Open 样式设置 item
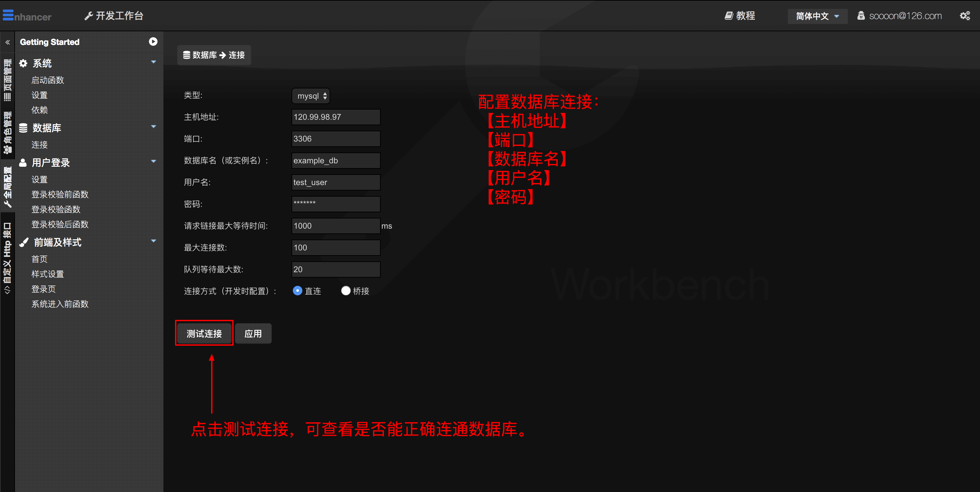 [x=48, y=274]
